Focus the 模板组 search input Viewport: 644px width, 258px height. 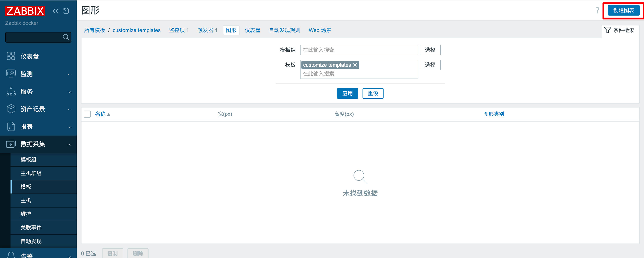[359, 50]
